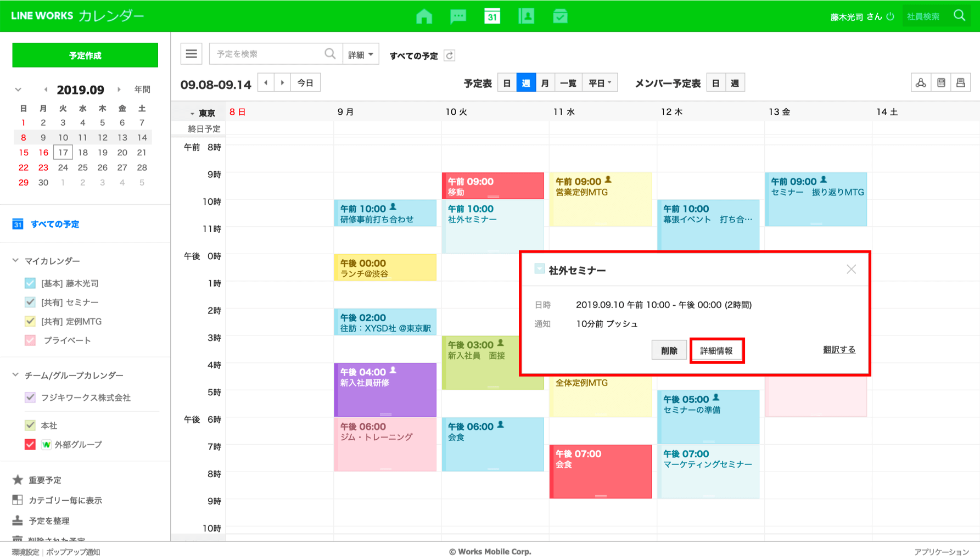Click the refresh icon next to すべての予定
This screenshot has width=980, height=560.
[x=450, y=55]
